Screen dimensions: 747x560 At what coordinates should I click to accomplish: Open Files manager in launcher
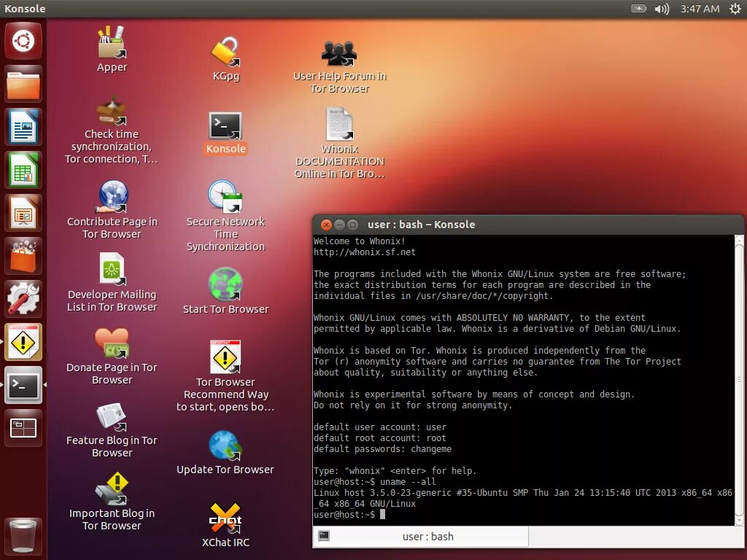[23, 84]
